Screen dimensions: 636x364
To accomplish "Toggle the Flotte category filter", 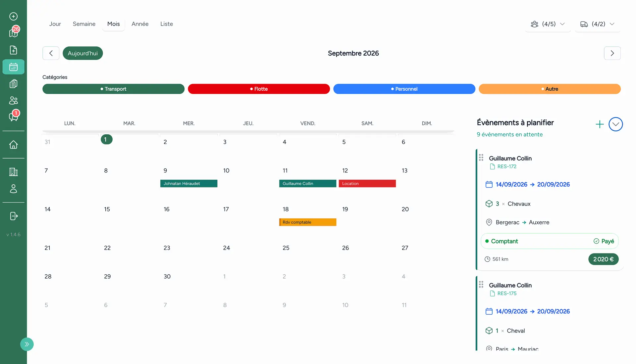I will (x=259, y=89).
